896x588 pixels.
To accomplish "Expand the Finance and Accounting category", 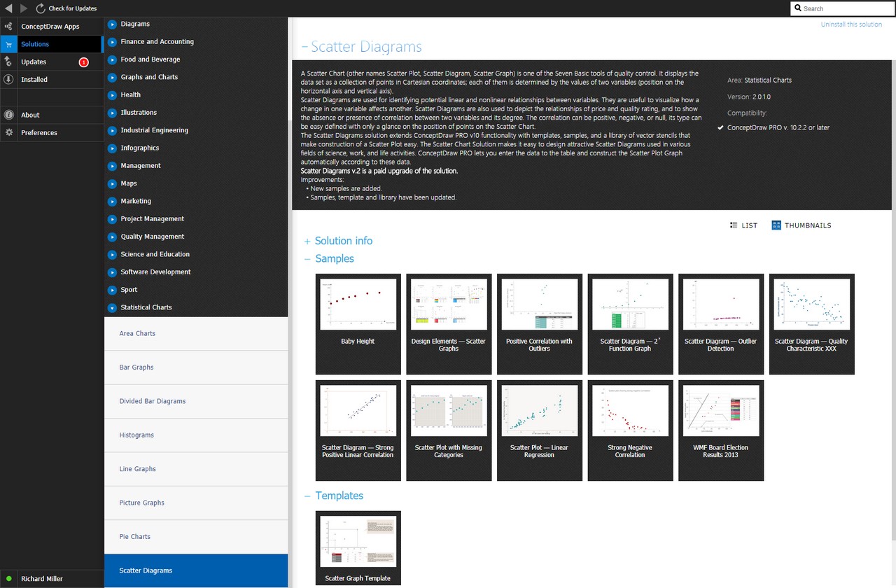I will coord(112,41).
